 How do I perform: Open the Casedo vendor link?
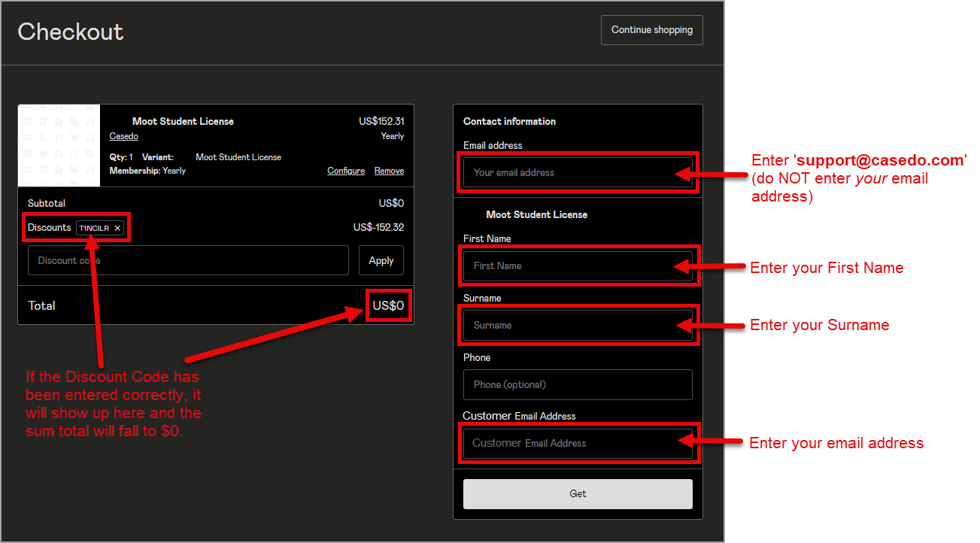click(x=123, y=136)
